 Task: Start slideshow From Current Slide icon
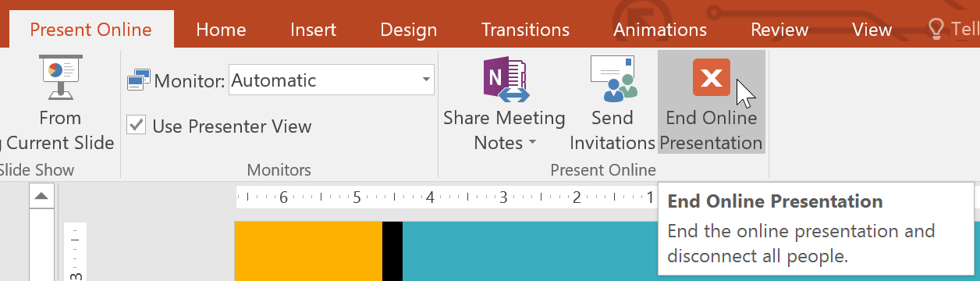click(x=61, y=76)
